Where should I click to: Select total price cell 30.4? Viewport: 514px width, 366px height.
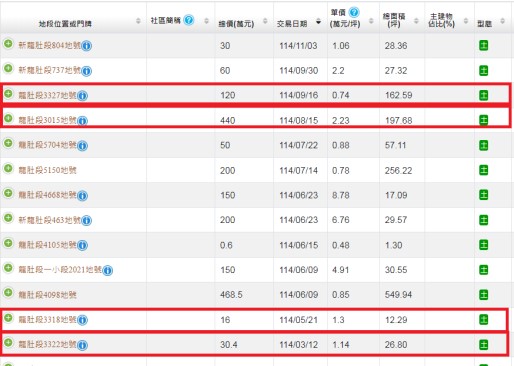coord(229,345)
